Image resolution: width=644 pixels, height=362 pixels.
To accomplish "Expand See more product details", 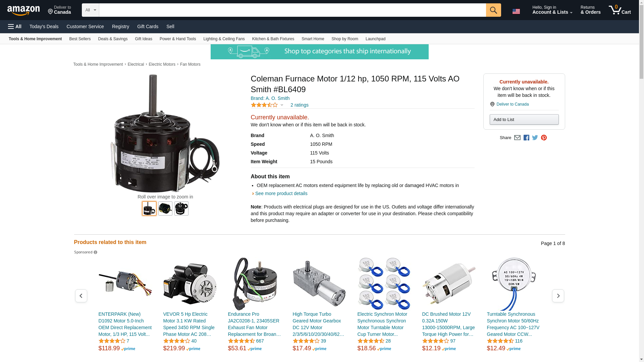I will [281, 193].
